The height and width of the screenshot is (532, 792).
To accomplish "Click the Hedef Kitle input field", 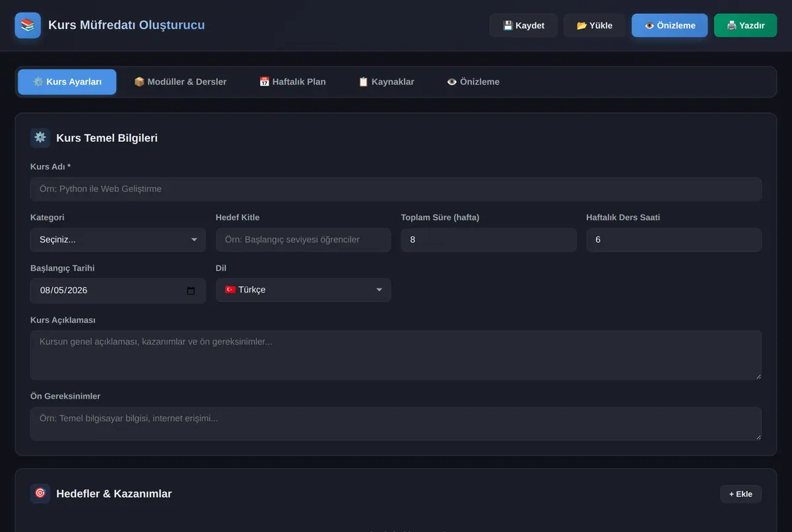I will [304, 240].
